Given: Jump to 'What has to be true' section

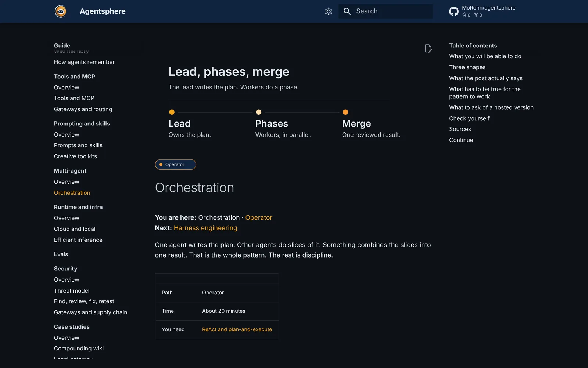Looking at the screenshot, I should coord(485,93).
